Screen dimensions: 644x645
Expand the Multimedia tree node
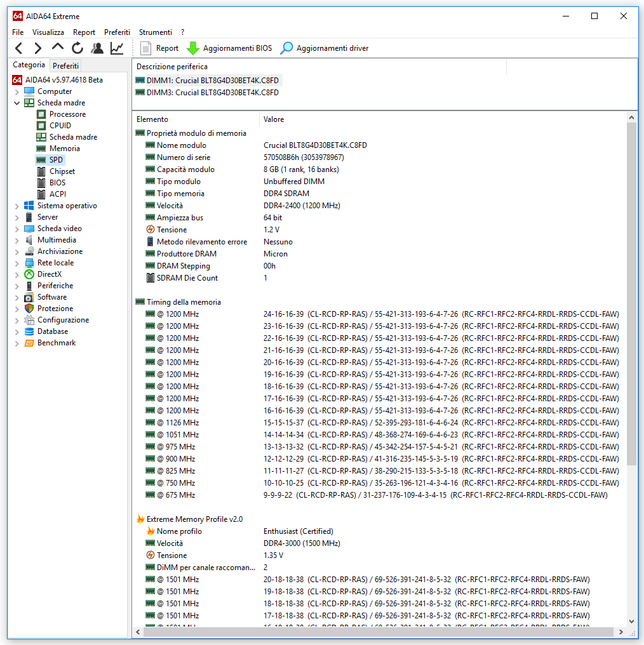coord(17,240)
